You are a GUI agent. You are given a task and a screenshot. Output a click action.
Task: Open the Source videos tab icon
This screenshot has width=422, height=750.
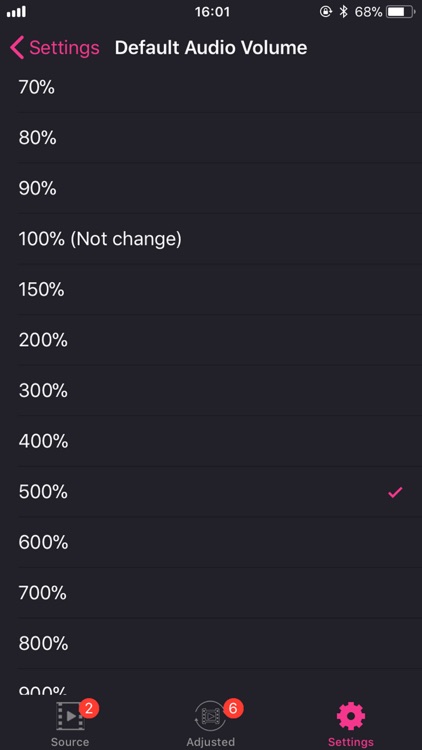[x=70, y=716]
